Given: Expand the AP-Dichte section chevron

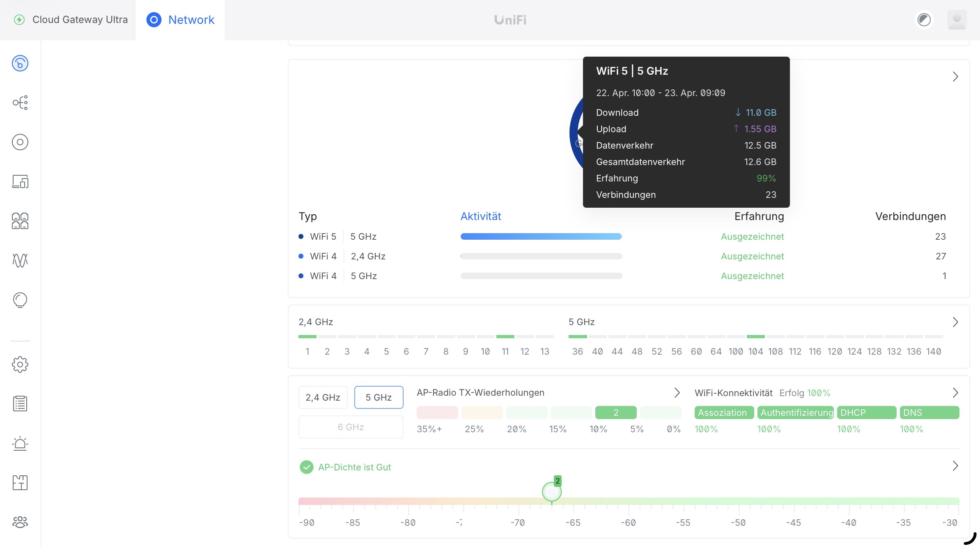Looking at the screenshot, I should [955, 466].
